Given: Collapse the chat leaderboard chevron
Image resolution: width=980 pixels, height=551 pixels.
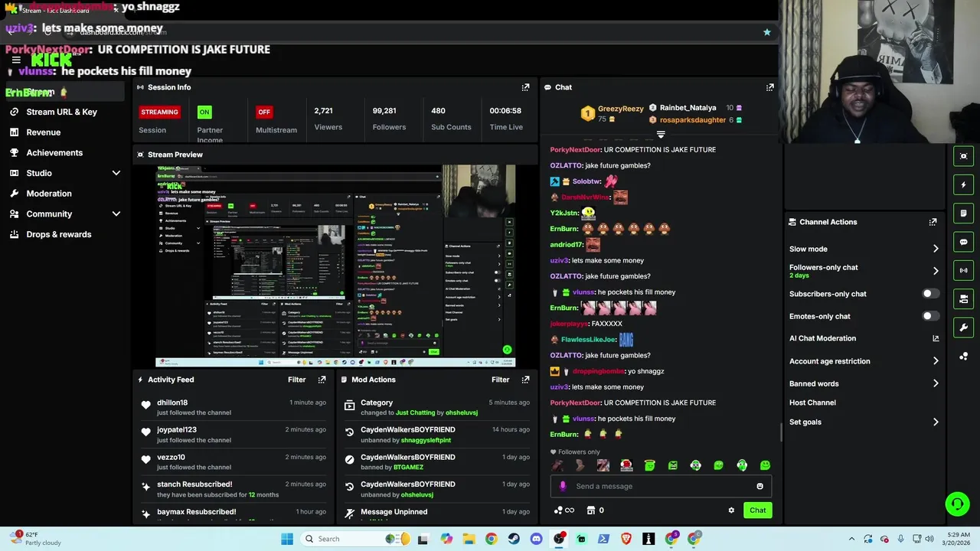Looking at the screenshot, I should tap(661, 135).
